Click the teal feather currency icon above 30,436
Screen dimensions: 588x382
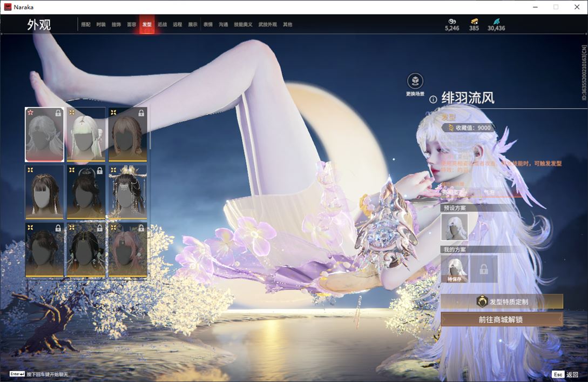coord(496,22)
